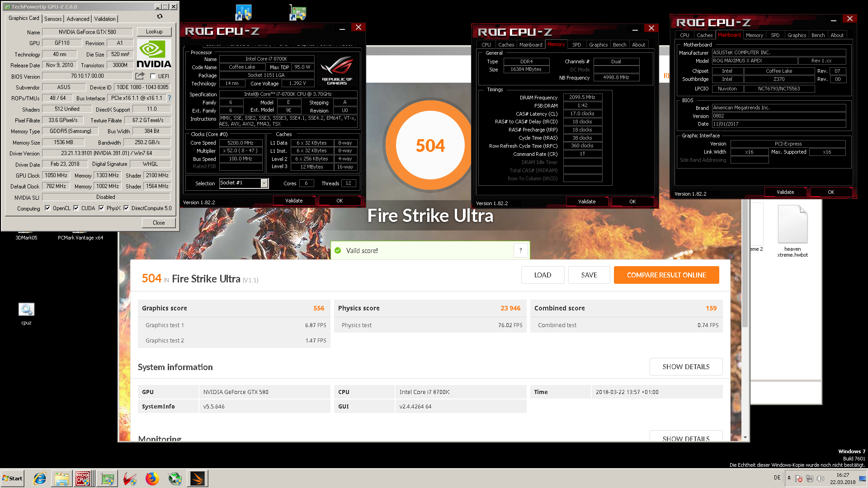Click the GPU-Z refresh icon
Viewport: 868px width, 488px height.
pyautogui.click(x=160, y=16)
